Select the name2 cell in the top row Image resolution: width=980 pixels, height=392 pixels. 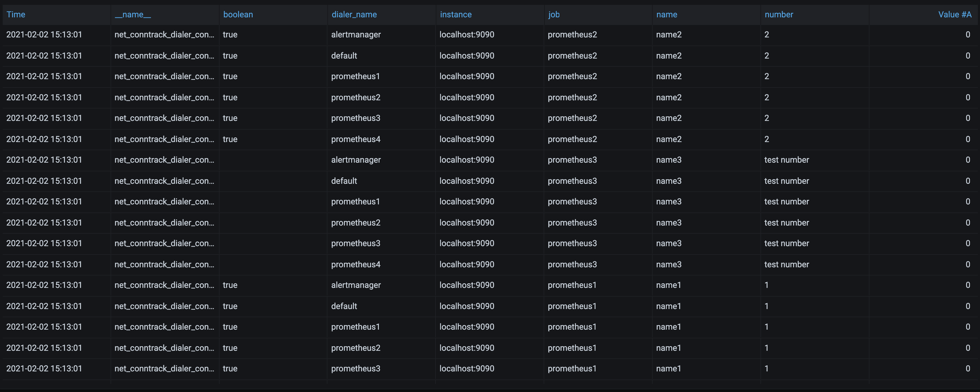[x=668, y=34]
